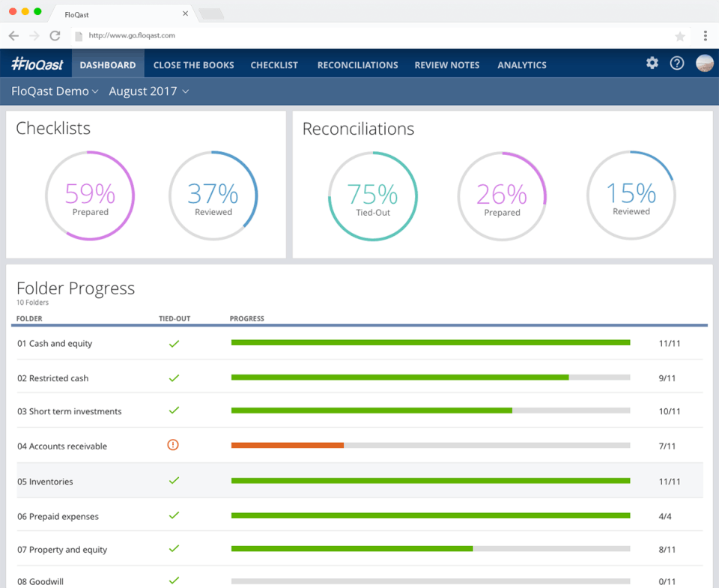Open the 05 Inventories folder

(x=45, y=482)
